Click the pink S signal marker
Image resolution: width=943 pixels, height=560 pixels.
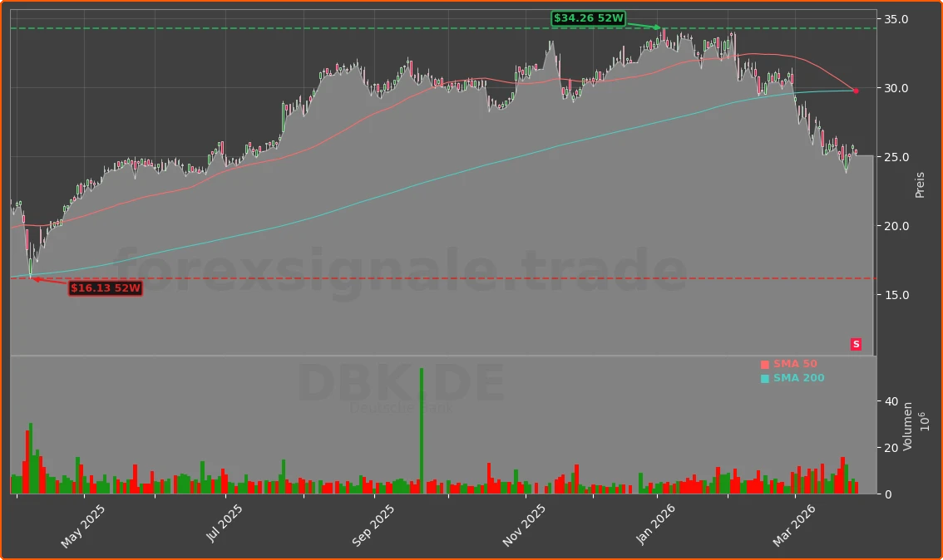tap(856, 344)
